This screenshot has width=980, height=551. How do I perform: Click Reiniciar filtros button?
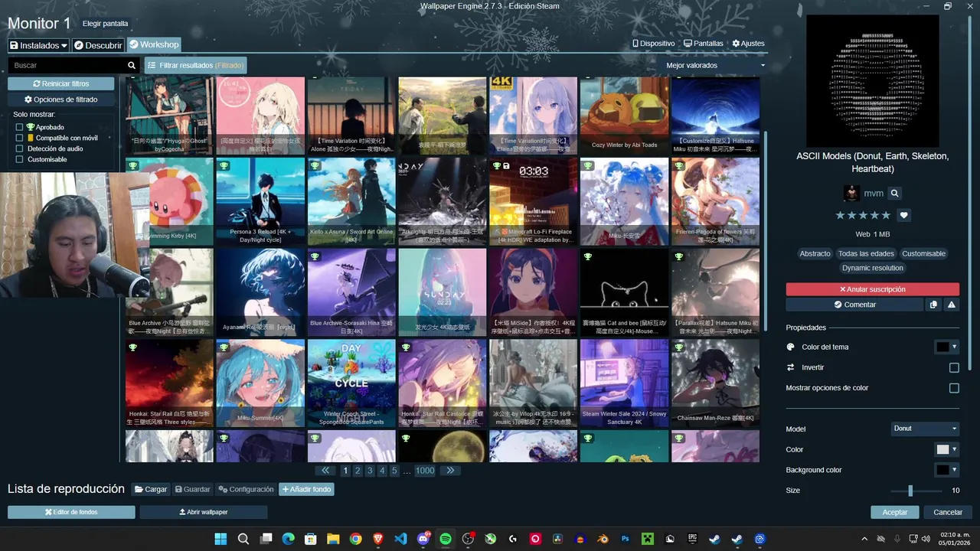[x=61, y=83]
